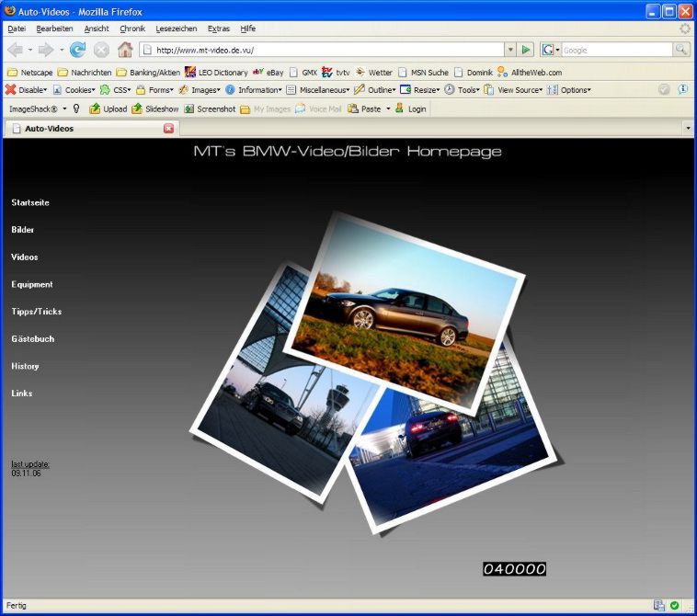This screenshot has width=697, height=616.
Task: Click the ImageShack Login button
Action: [x=410, y=108]
